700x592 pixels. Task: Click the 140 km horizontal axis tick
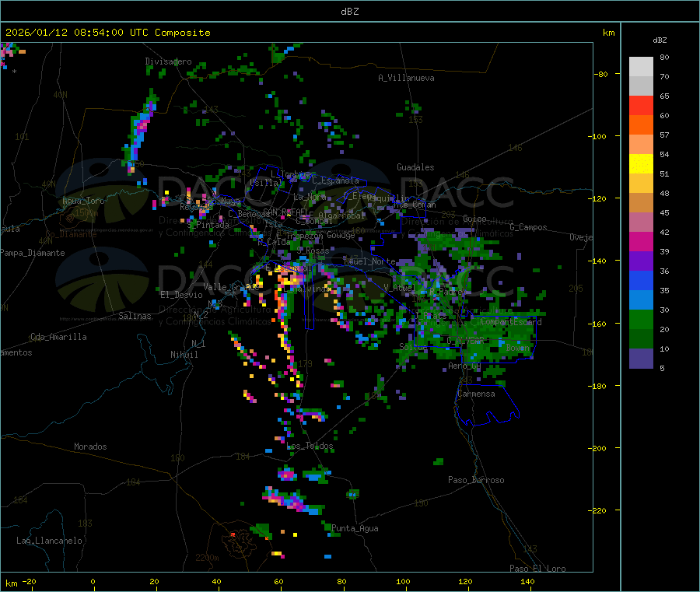tap(527, 581)
